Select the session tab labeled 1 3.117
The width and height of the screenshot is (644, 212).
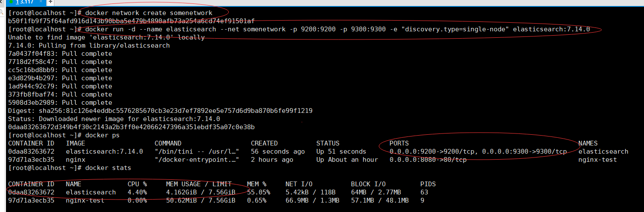[x=26, y=2]
